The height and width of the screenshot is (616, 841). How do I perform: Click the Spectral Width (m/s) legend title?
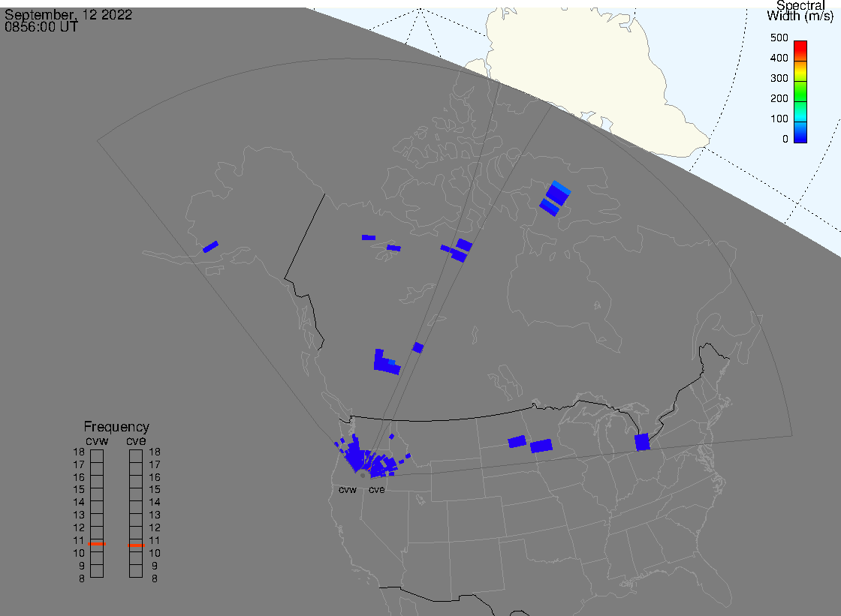tap(800, 11)
